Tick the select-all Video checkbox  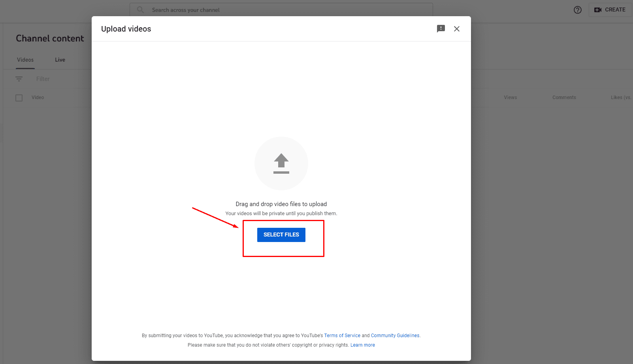pos(19,98)
